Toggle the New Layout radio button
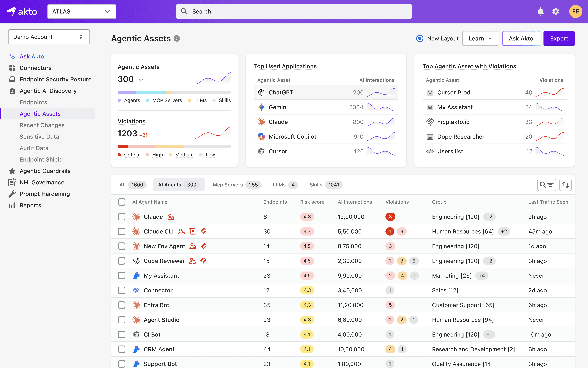 click(x=420, y=38)
